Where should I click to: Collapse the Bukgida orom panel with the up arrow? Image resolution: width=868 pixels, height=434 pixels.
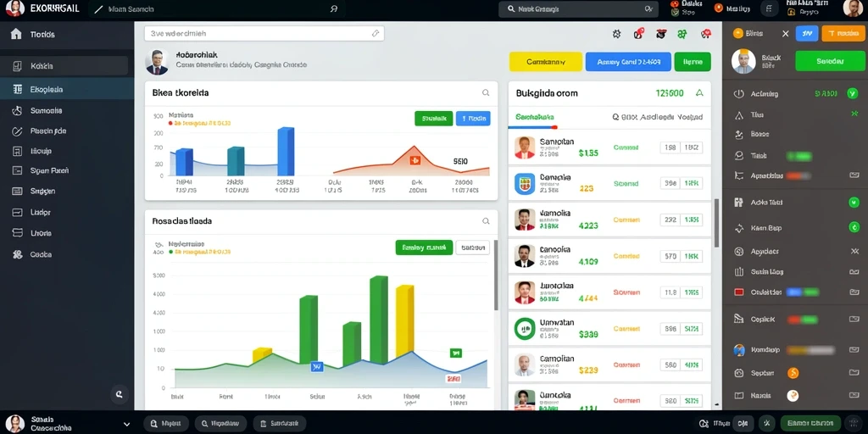[x=699, y=93]
